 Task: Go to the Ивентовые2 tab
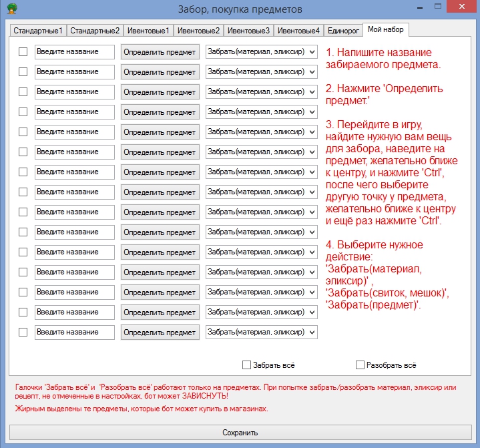click(x=199, y=31)
